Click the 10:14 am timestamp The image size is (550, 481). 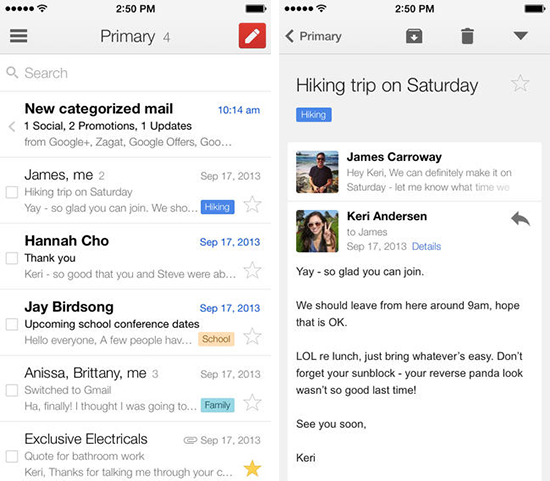pos(239,110)
